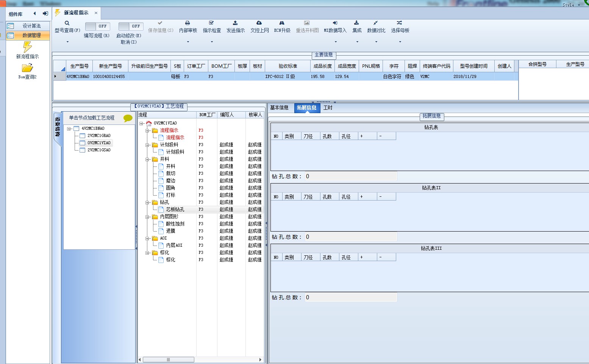
Task: Collapse the 开料 folder node
Action: [147, 159]
